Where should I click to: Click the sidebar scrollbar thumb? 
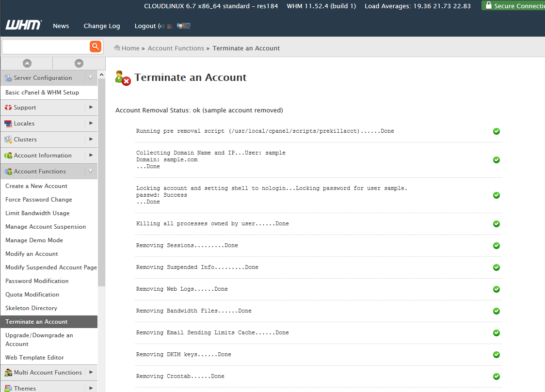101,183
